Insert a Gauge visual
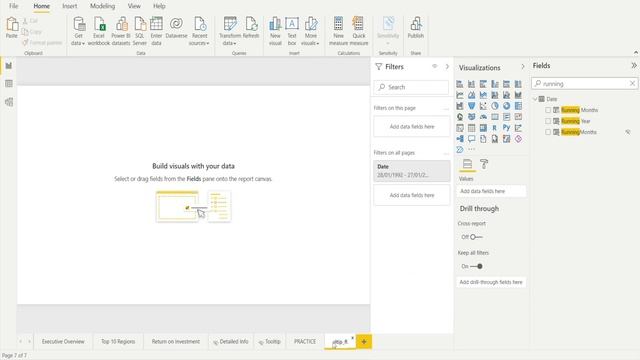 (483, 117)
